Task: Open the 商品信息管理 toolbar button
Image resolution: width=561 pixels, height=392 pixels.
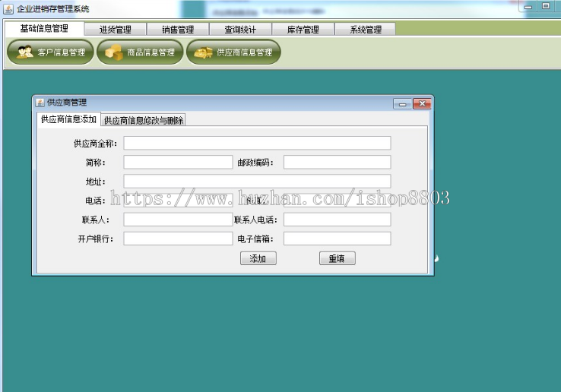Action: (140, 52)
